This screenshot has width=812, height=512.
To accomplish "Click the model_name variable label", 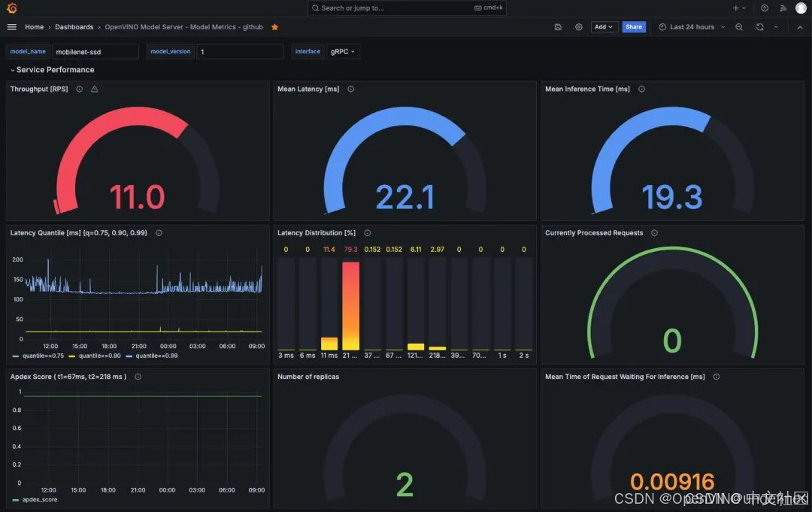I will tap(28, 52).
